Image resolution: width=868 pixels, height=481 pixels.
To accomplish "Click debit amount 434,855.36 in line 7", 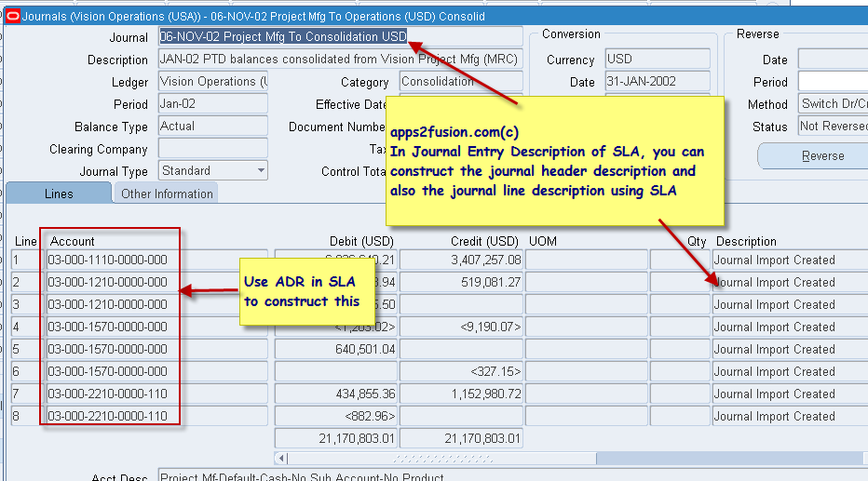I will [x=336, y=394].
